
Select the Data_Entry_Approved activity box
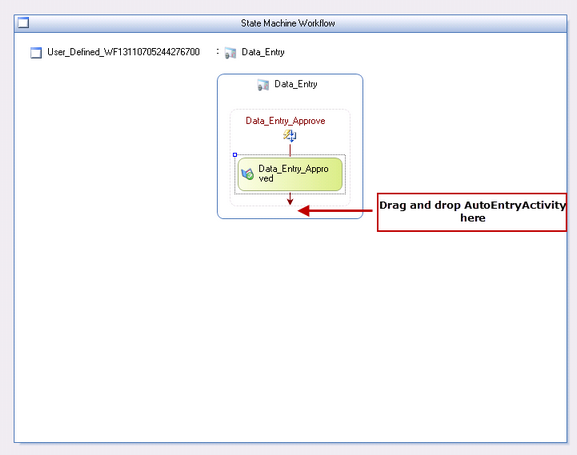click(290, 174)
